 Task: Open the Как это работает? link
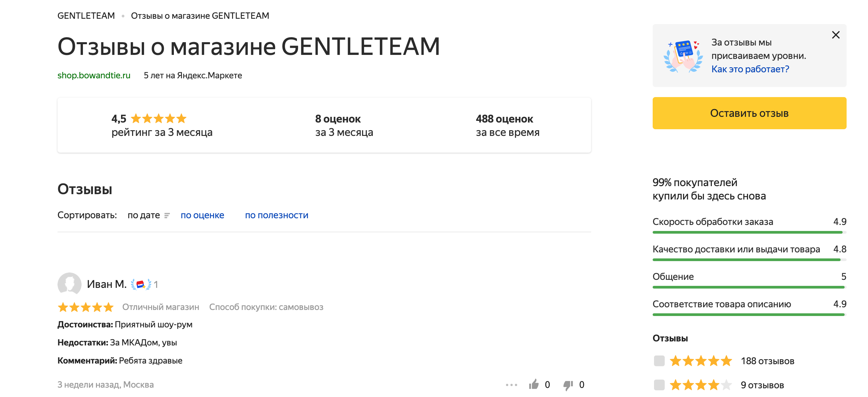click(x=750, y=69)
